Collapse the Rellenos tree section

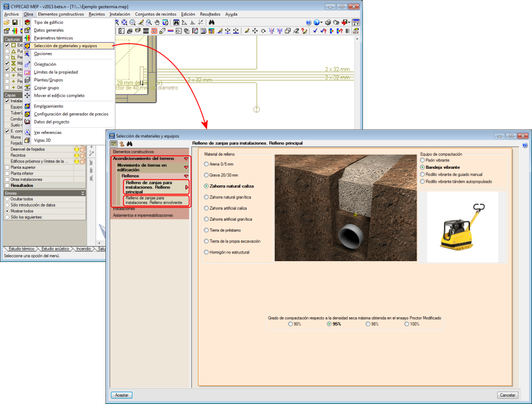[185, 176]
